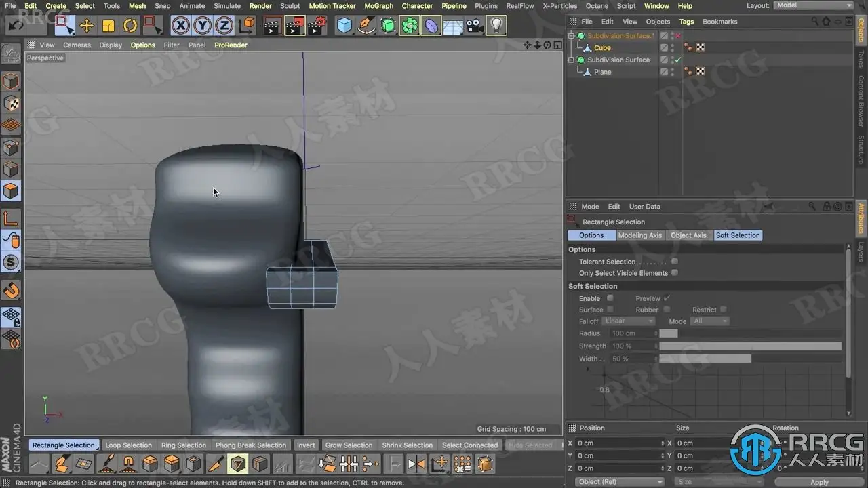Add a Cube primitive from toolbar
868x488 pixels.
344,26
